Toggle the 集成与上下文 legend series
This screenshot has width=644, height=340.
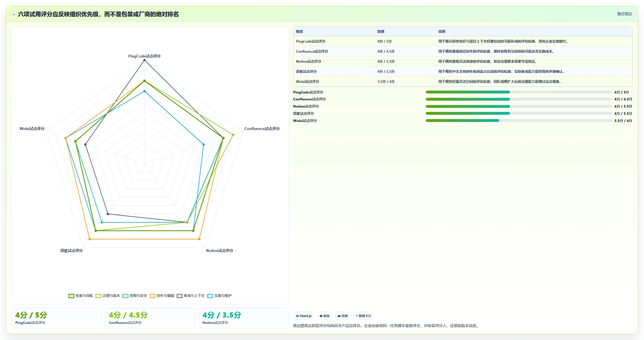coord(191,296)
